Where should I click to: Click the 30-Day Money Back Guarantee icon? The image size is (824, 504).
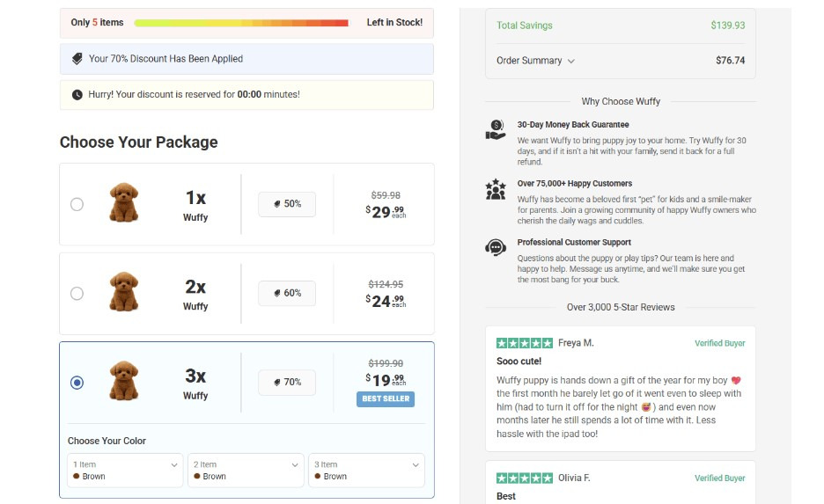(496, 130)
